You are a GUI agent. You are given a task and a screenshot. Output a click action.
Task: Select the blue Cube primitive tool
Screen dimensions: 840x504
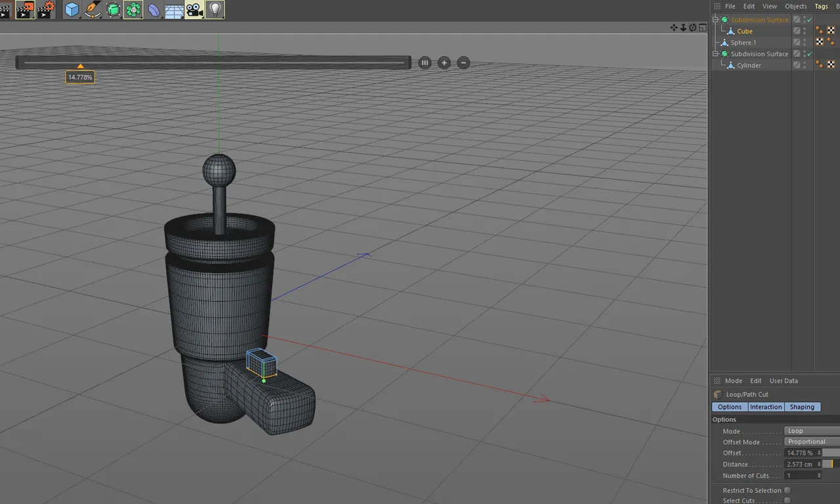coord(72,9)
